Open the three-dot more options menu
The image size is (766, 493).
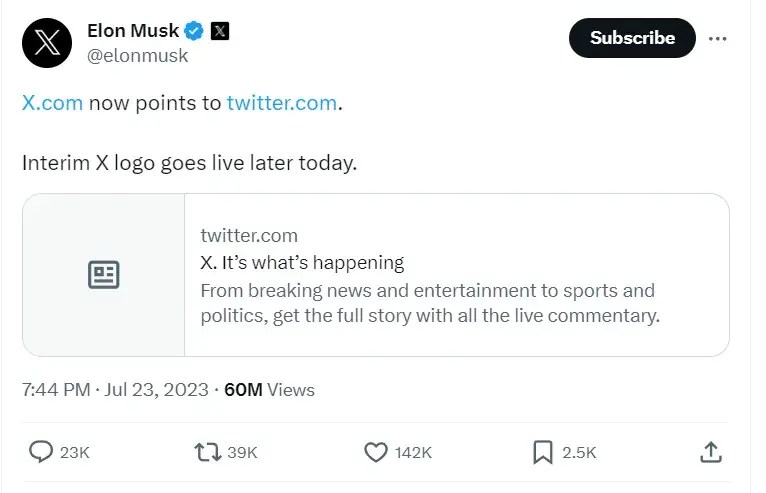tap(717, 38)
